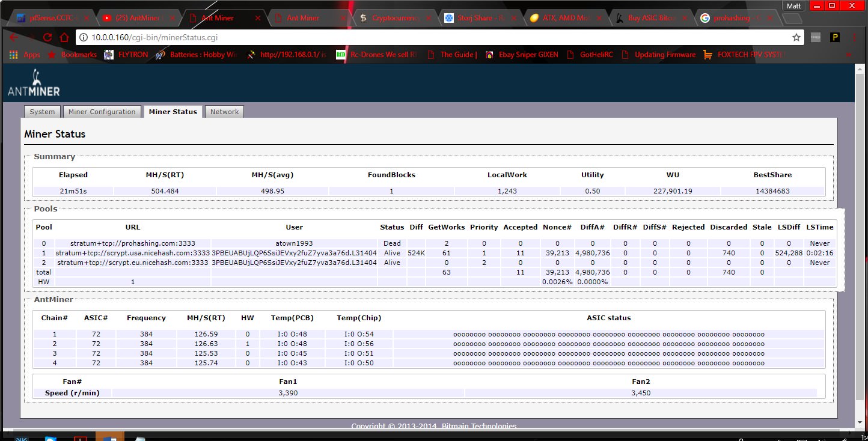
Task: Switch to the Storj Share browser tab
Action: tap(482, 18)
